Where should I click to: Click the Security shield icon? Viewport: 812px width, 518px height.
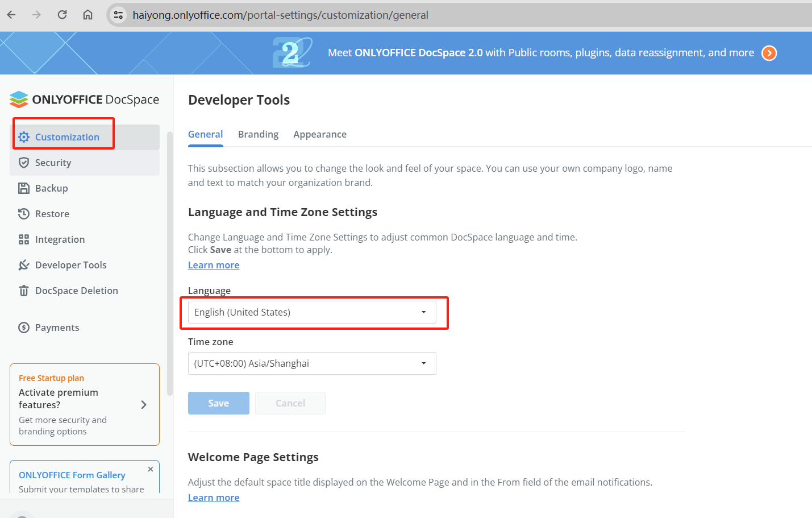(24, 163)
